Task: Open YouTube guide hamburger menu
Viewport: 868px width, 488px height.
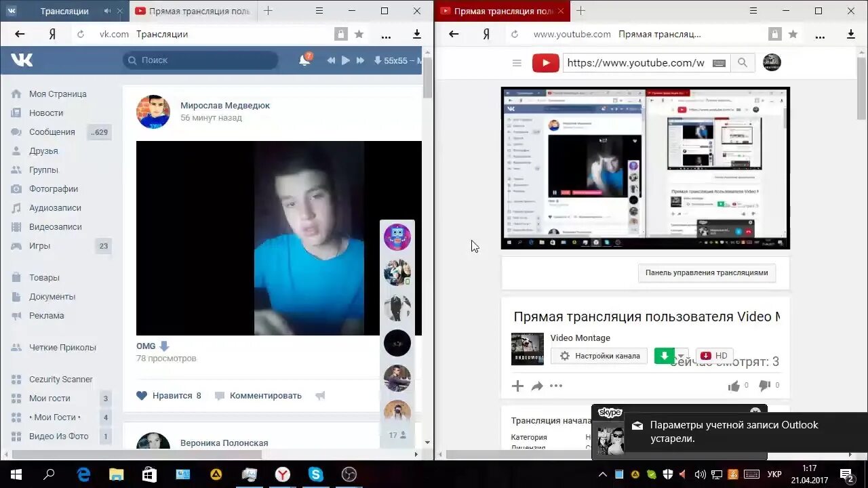Action: coord(517,63)
